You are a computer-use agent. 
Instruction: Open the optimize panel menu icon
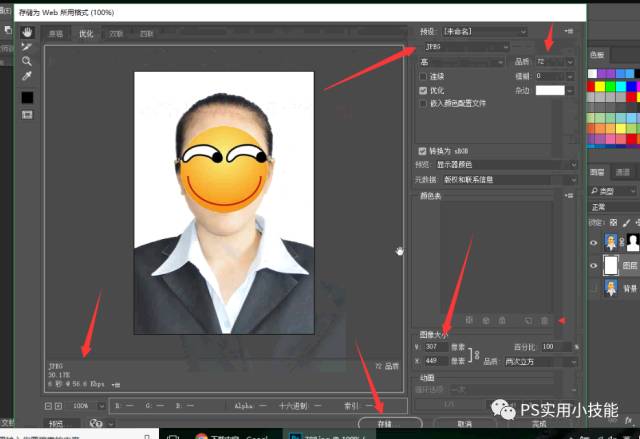point(569,31)
